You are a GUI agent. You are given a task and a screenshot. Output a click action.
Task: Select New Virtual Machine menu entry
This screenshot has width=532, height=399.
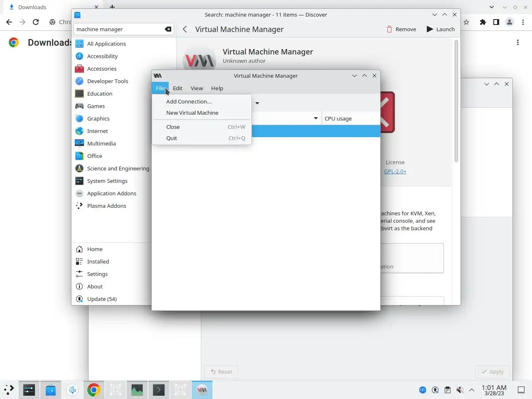pyautogui.click(x=202, y=113)
